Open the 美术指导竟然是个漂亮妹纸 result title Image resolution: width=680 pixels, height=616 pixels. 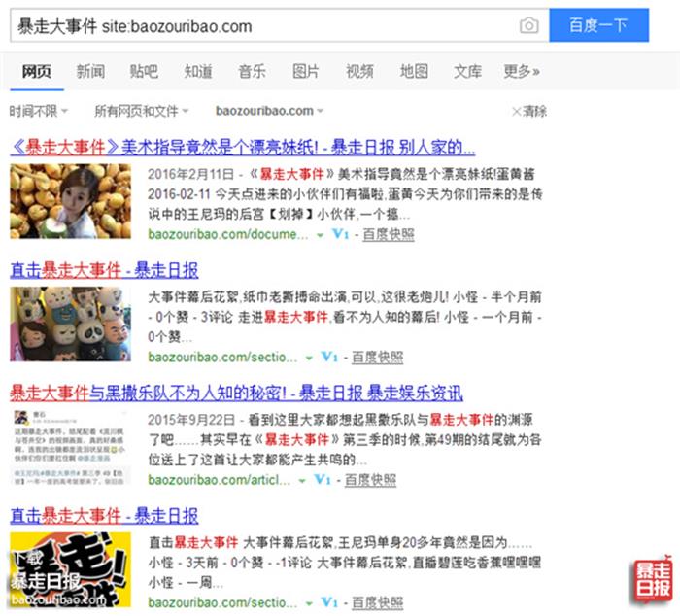point(242,148)
